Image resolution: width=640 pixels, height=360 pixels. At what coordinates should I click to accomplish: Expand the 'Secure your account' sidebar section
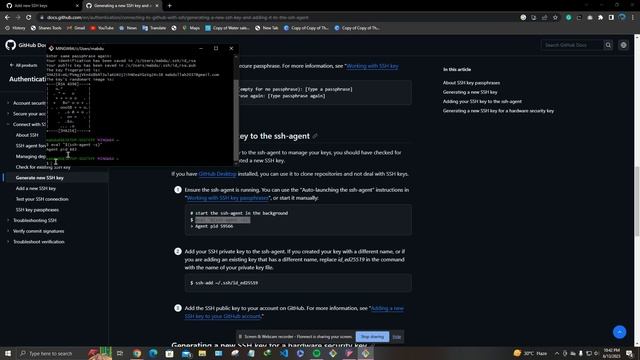tap(27, 114)
